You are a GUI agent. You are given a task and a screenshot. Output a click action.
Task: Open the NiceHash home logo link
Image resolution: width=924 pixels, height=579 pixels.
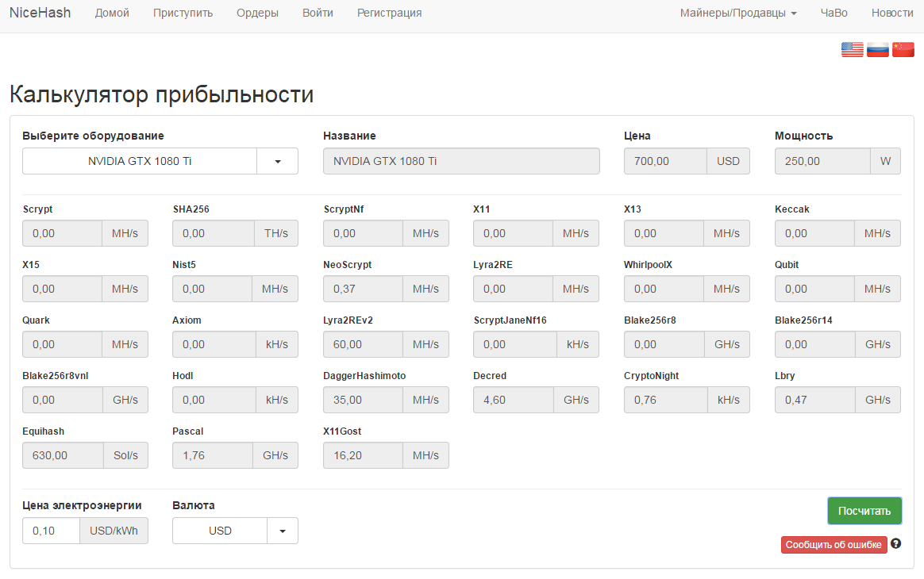pyautogui.click(x=40, y=13)
